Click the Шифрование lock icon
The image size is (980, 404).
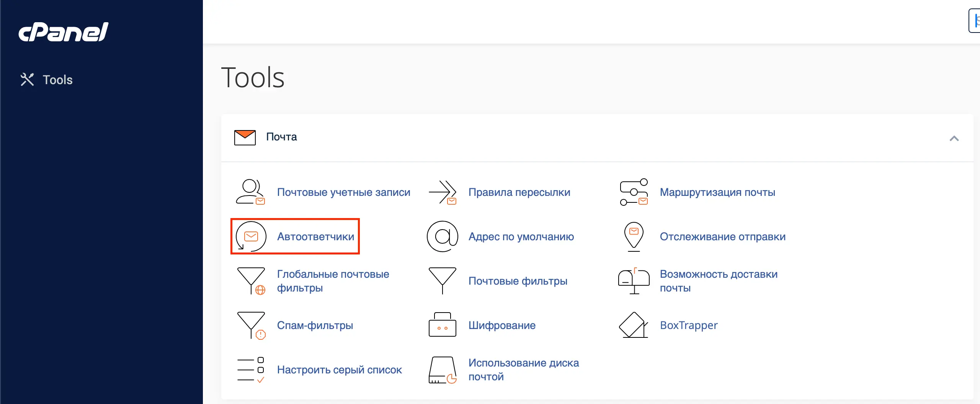tap(443, 324)
